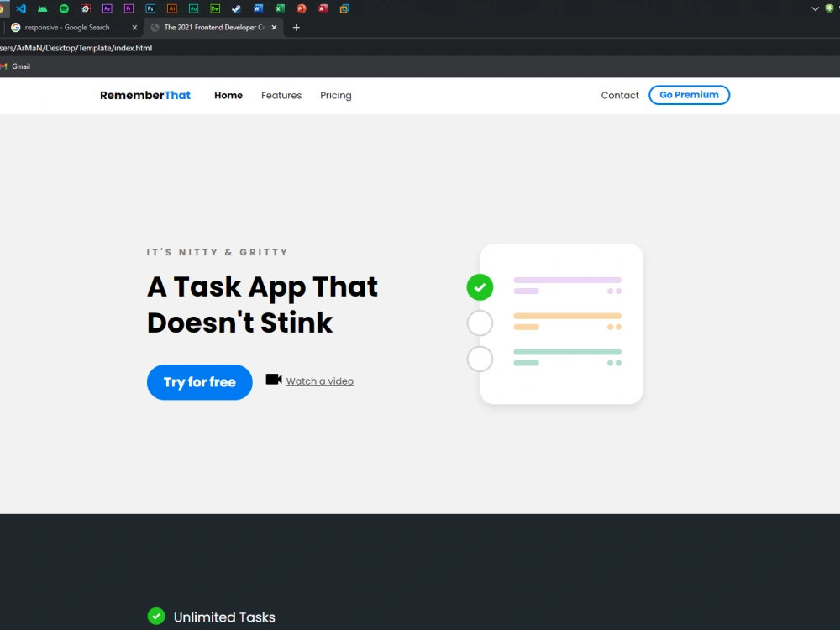This screenshot has height=630, width=840.
Task: Open a new browser tab
Action: coord(297,28)
